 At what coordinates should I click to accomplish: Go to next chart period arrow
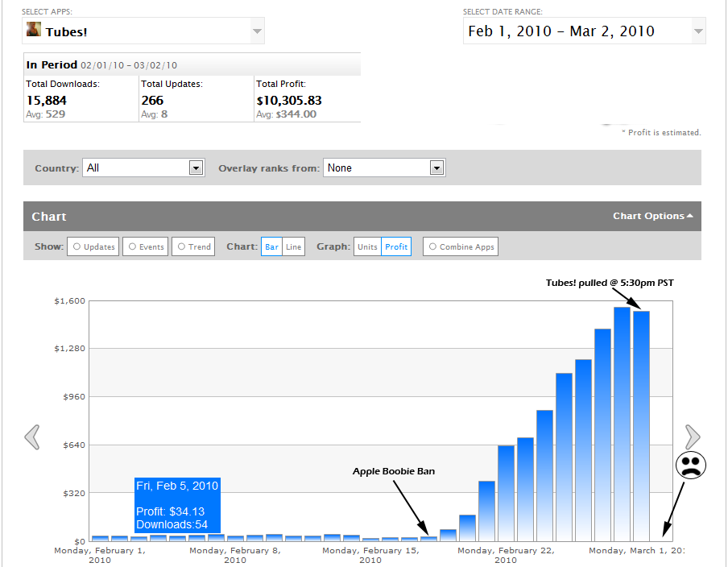(x=693, y=437)
